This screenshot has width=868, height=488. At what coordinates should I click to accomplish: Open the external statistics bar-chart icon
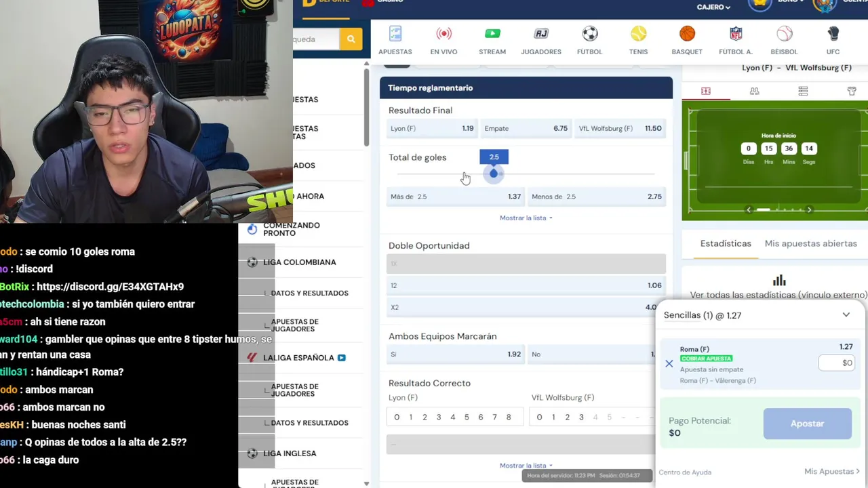[779, 280]
